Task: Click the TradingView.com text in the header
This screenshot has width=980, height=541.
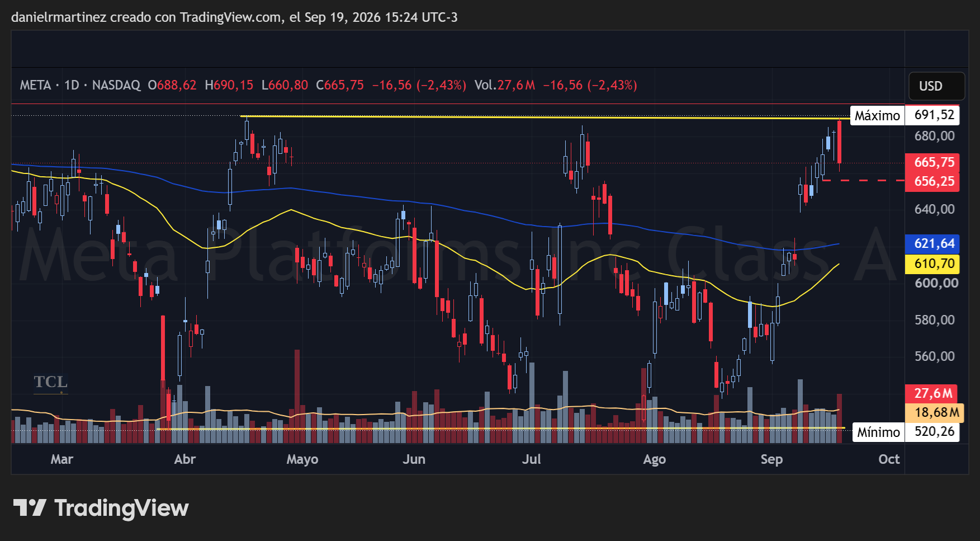Action: point(231,17)
